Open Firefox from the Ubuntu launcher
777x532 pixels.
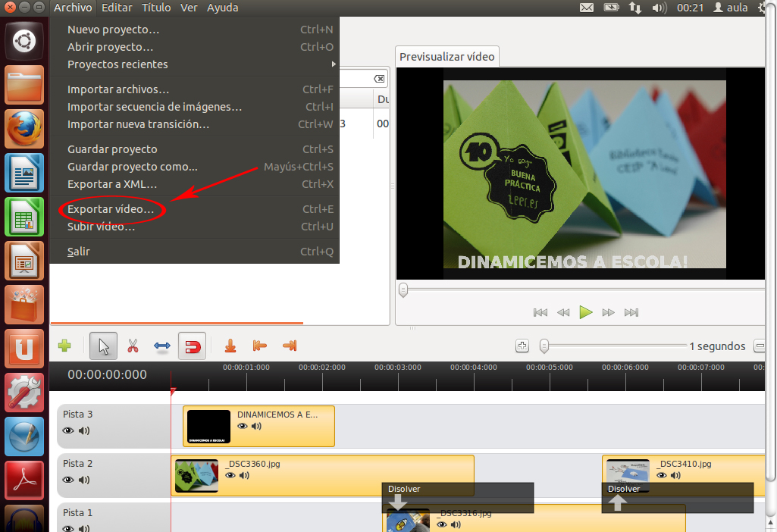click(x=24, y=129)
